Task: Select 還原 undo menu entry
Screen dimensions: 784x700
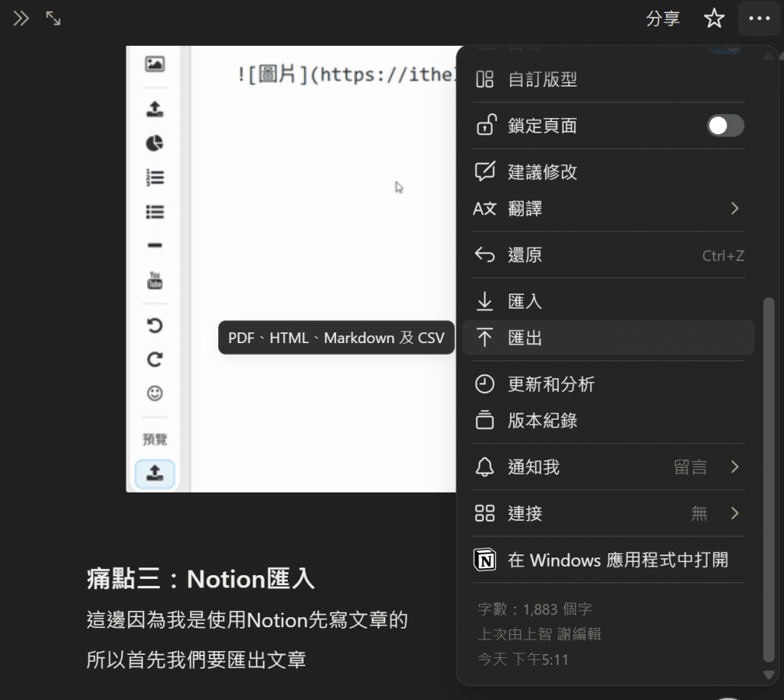Action: click(x=608, y=255)
